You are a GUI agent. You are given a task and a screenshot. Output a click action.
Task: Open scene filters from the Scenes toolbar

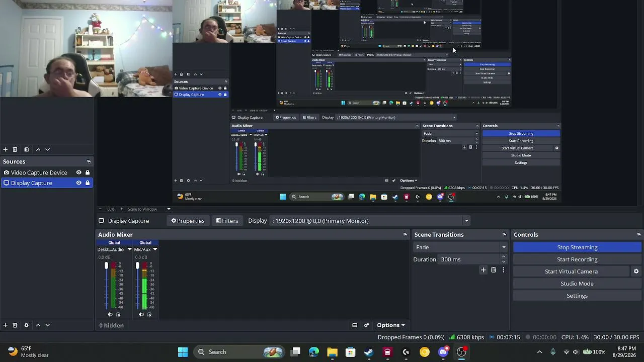(x=26, y=149)
